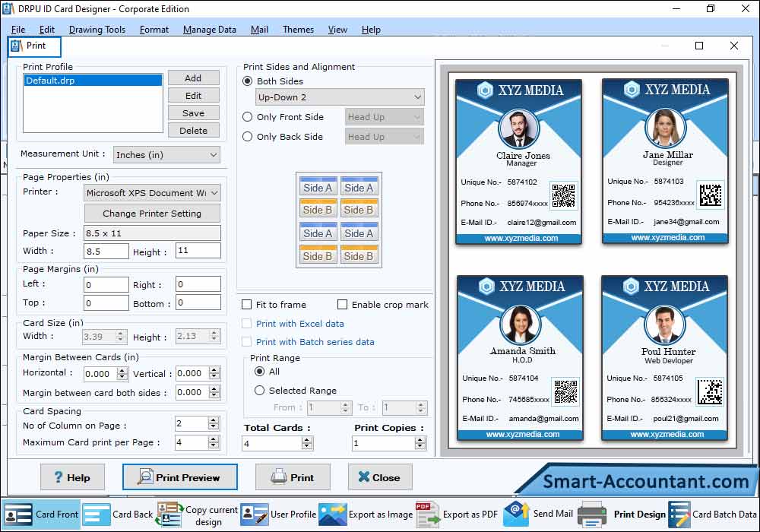
Task: Click Edit print profile button
Action: 193,96
